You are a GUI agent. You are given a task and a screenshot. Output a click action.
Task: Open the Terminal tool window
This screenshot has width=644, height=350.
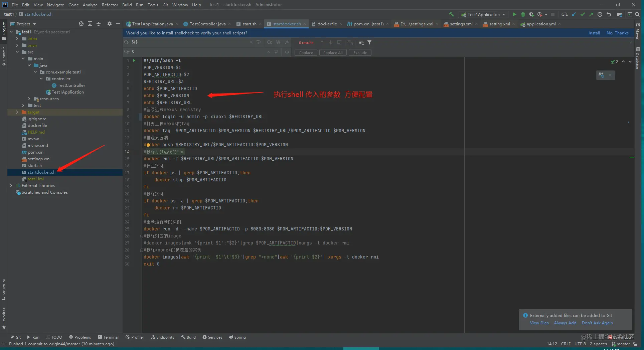click(108, 337)
